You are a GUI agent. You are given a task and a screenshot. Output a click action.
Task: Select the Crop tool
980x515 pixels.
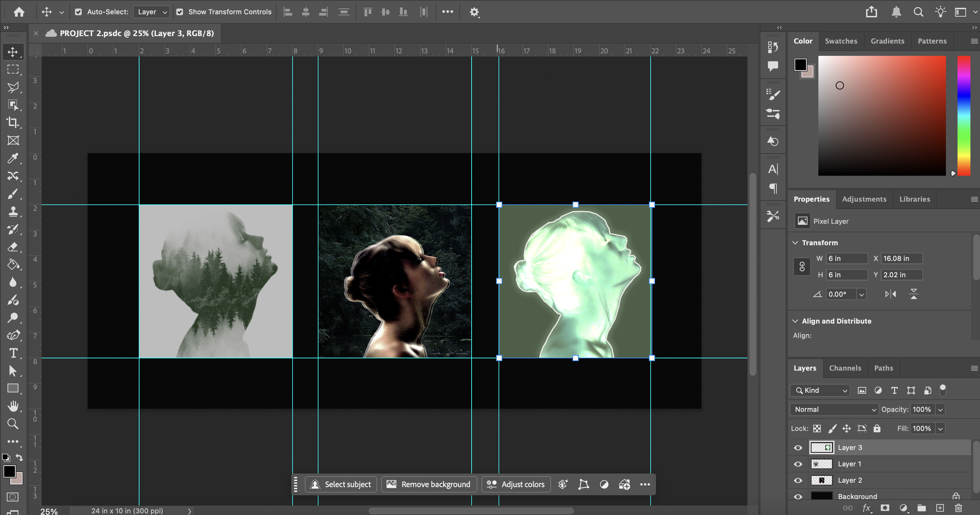pos(13,123)
